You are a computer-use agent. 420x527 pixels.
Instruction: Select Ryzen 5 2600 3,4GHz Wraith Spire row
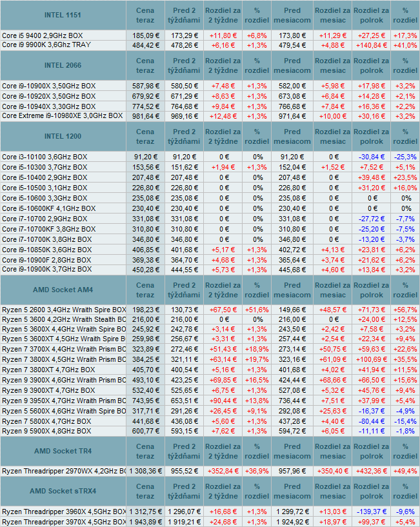(x=64, y=310)
